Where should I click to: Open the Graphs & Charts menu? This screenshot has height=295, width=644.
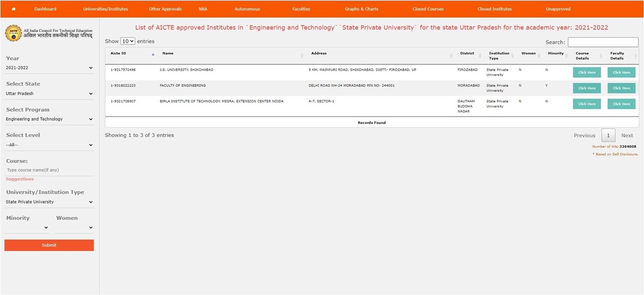click(361, 9)
